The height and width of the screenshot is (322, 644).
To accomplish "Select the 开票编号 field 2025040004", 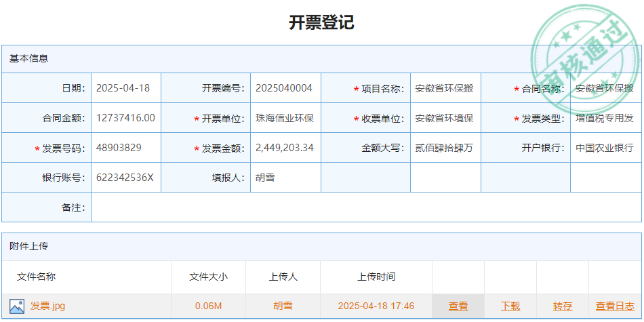I will coord(285,88).
